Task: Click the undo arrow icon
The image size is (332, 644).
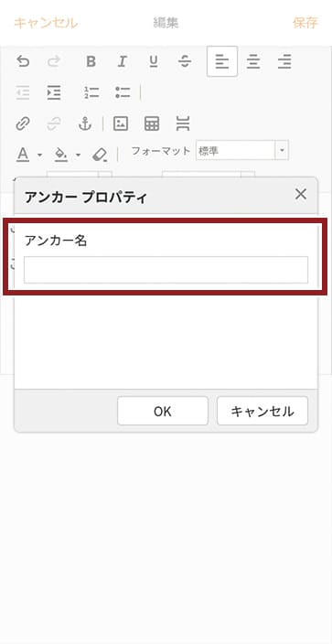Action: [x=23, y=61]
